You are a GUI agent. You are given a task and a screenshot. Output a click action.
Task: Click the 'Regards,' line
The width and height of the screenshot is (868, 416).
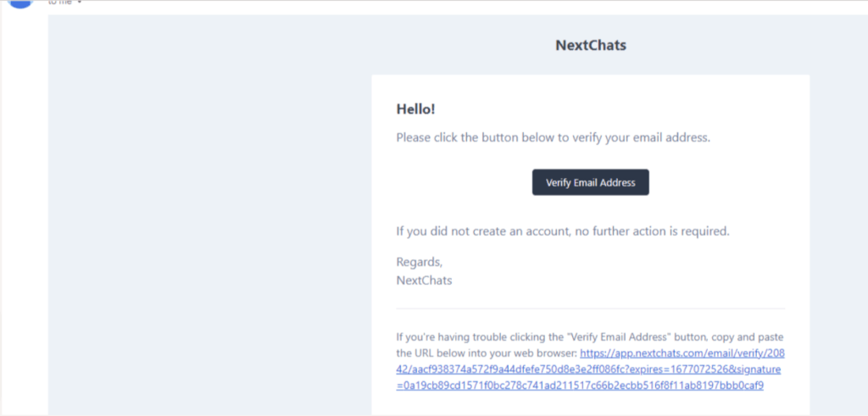pyautogui.click(x=419, y=262)
